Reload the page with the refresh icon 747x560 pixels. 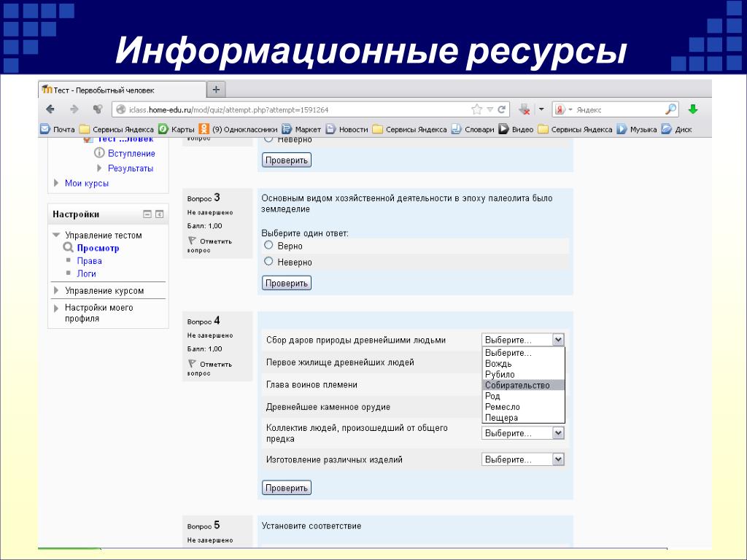pos(502,109)
